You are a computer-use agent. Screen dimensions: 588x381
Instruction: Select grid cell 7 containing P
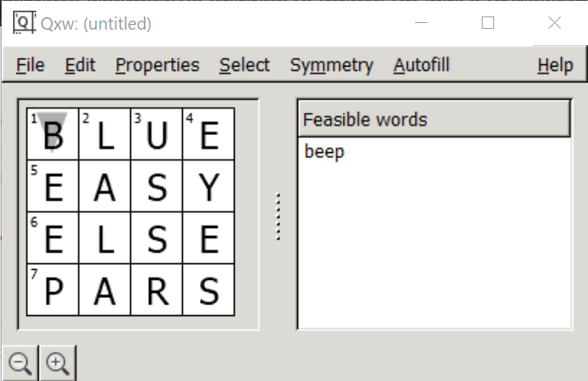click(x=53, y=290)
